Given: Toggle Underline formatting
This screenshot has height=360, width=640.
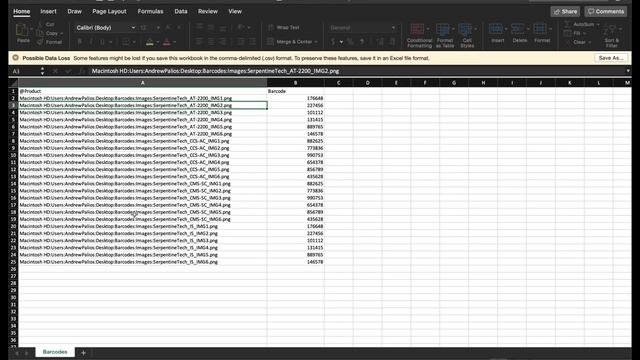Looking at the screenshot, I should point(102,42).
